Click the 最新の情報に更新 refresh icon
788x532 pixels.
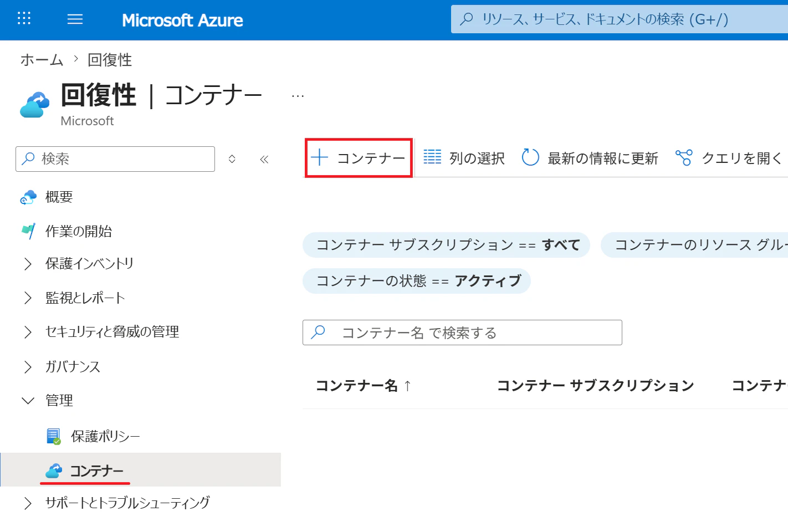pos(530,157)
